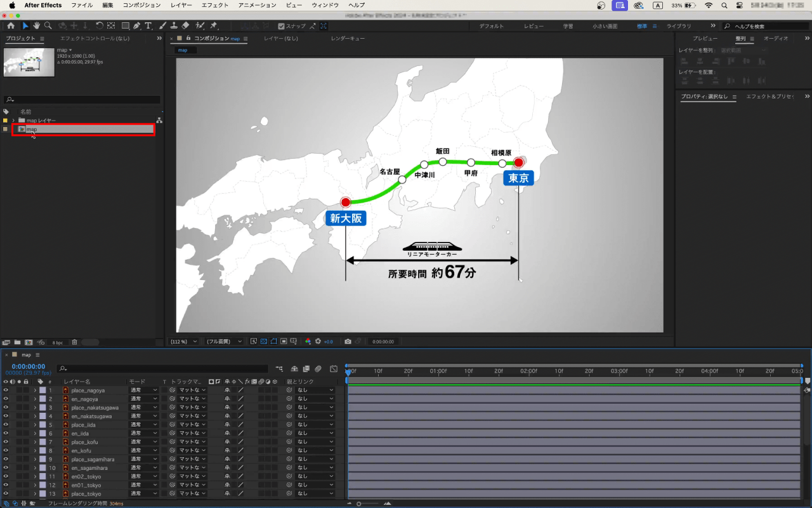Hide the place_kofu layer
812x508 pixels.
click(6, 442)
